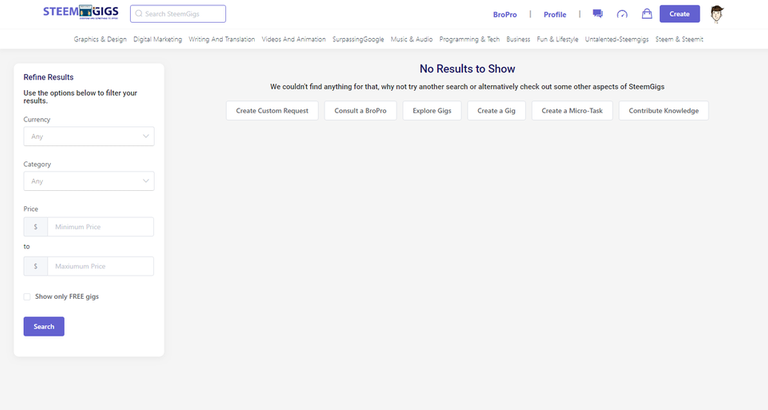Expand the Currency dropdown
The height and width of the screenshot is (410, 768).
pos(89,136)
